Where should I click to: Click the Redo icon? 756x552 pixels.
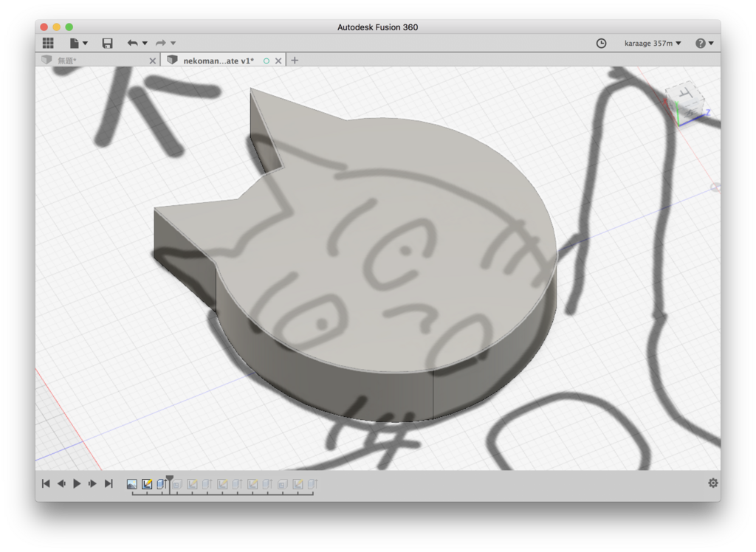tap(161, 43)
